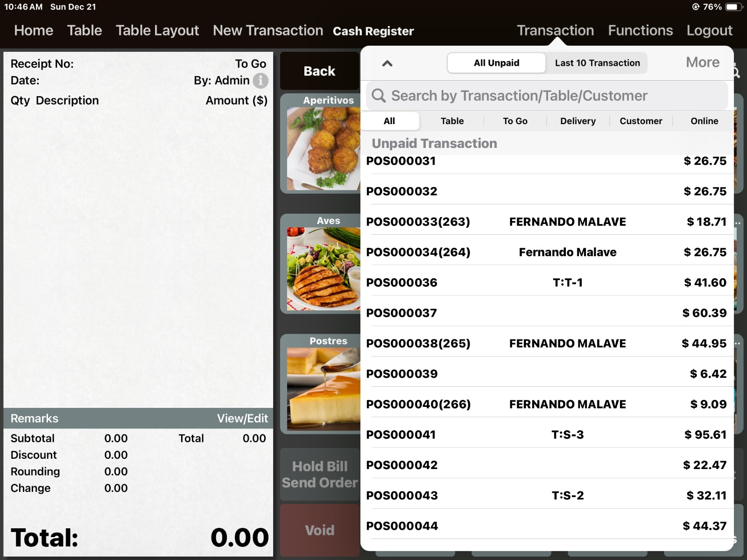Image resolution: width=747 pixels, height=560 pixels.
Task: Switch to Last 10 Transaction segment
Action: tap(597, 63)
